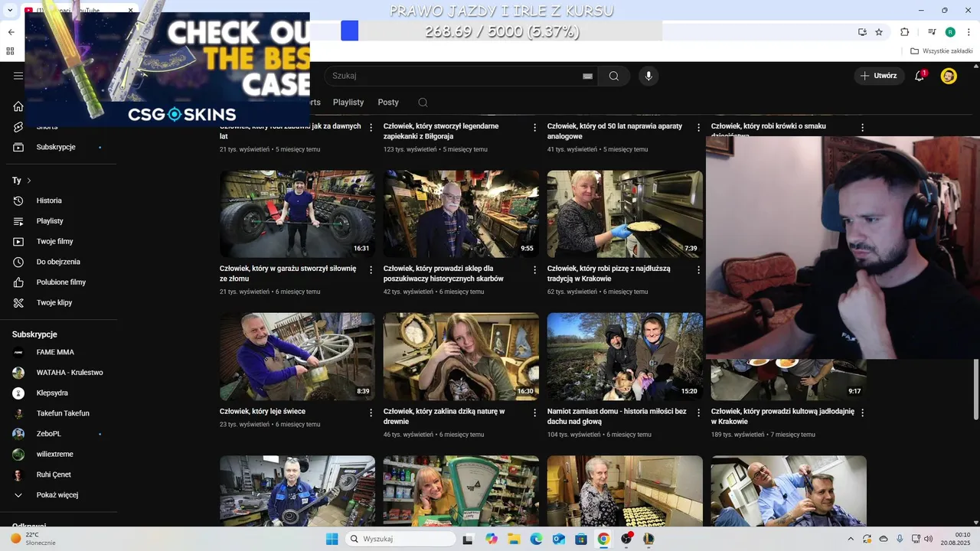This screenshot has height=551, width=980.
Task: Click the Utwórz create button
Action: coord(878,76)
